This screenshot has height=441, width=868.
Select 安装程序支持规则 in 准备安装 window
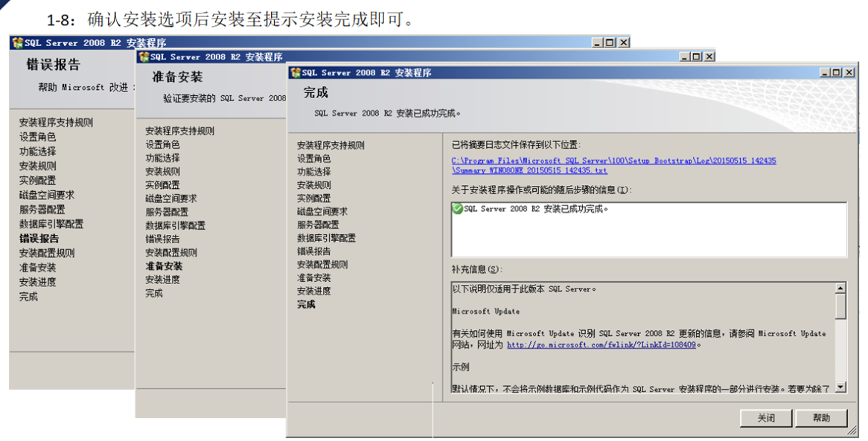(x=180, y=131)
